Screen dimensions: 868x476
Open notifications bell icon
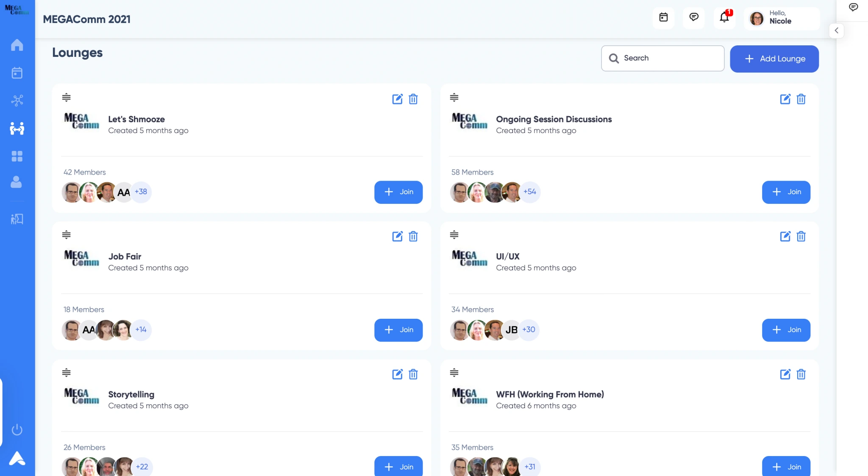pos(724,17)
